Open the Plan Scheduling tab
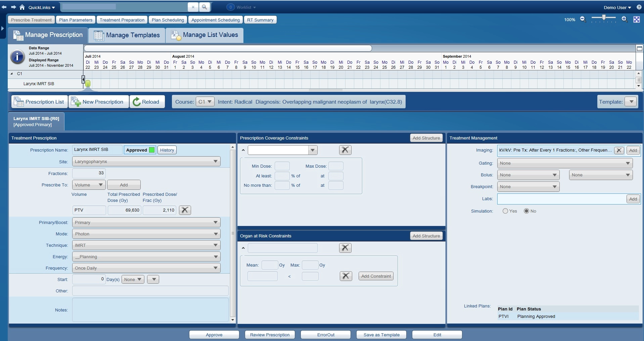The height and width of the screenshot is (341, 644). pos(168,20)
